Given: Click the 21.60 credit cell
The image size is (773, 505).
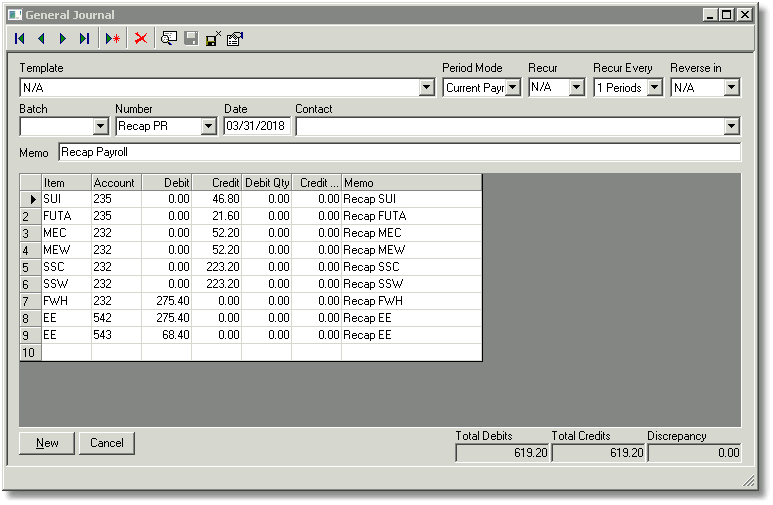Looking at the screenshot, I should pos(216,216).
